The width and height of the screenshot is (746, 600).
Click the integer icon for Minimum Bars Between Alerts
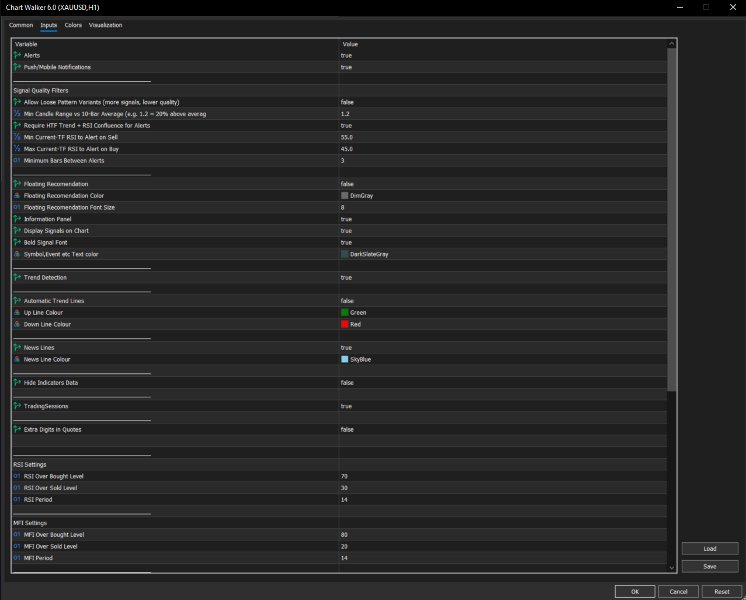coord(17,160)
